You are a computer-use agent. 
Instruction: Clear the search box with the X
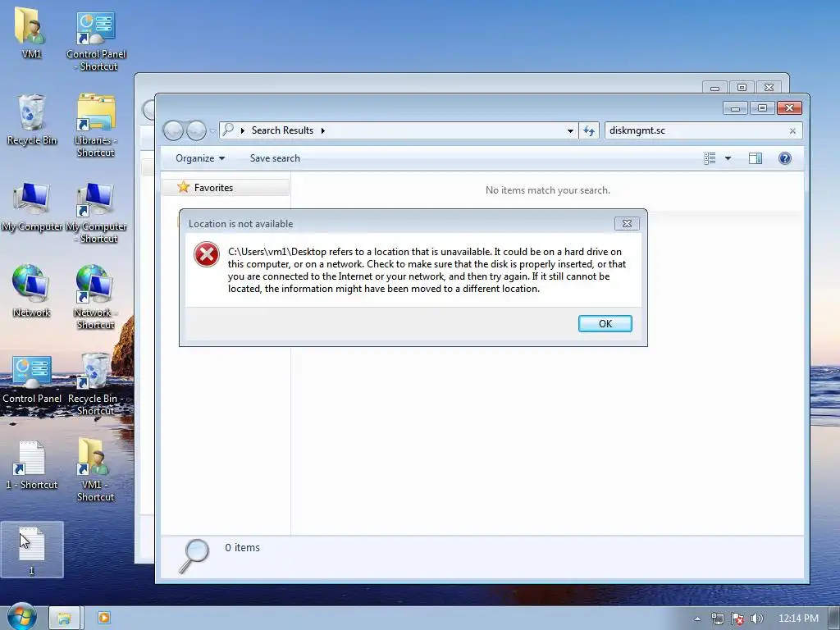pos(793,130)
